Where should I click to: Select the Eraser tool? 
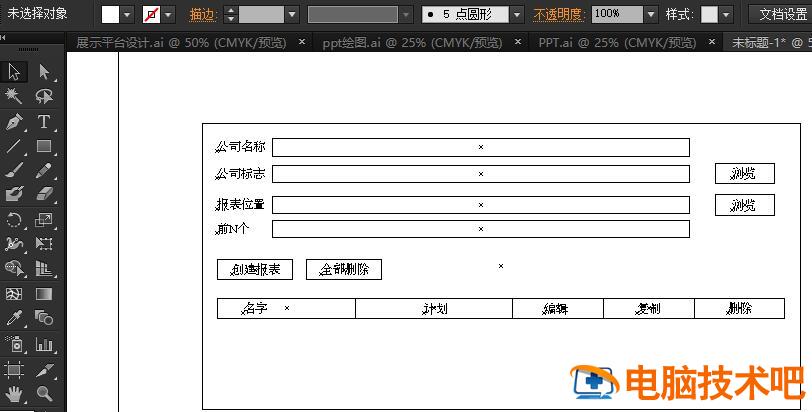coord(44,195)
